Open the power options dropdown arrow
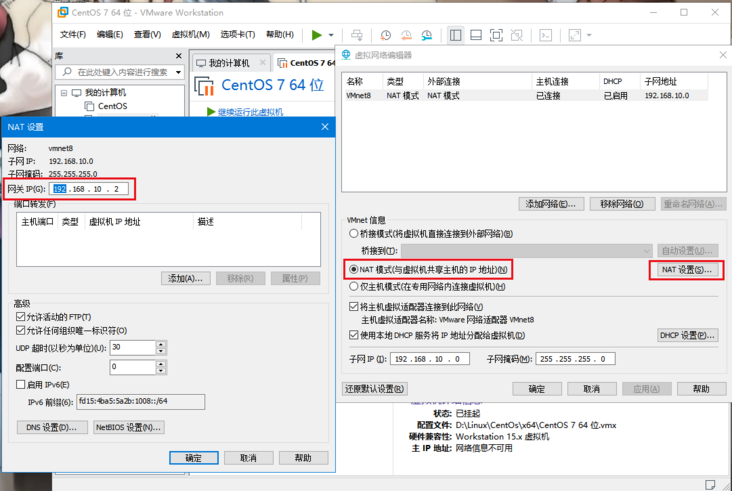 (331, 35)
